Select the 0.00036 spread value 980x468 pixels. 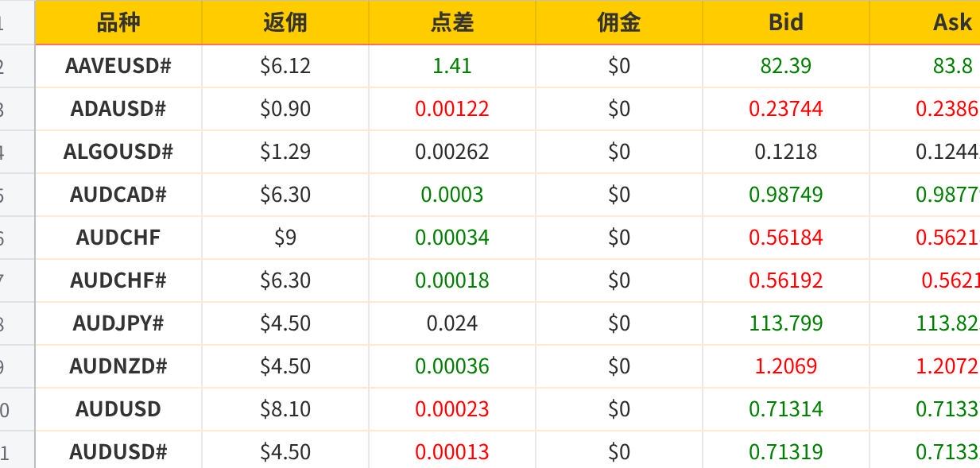pyautogui.click(x=452, y=366)
